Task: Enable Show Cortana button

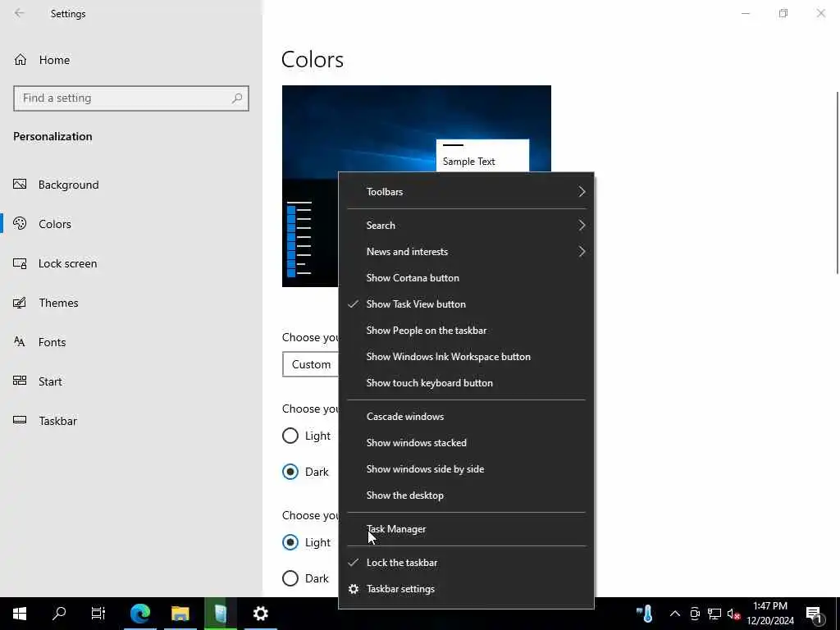Action: pyautogui.click(x=466, y=278)
